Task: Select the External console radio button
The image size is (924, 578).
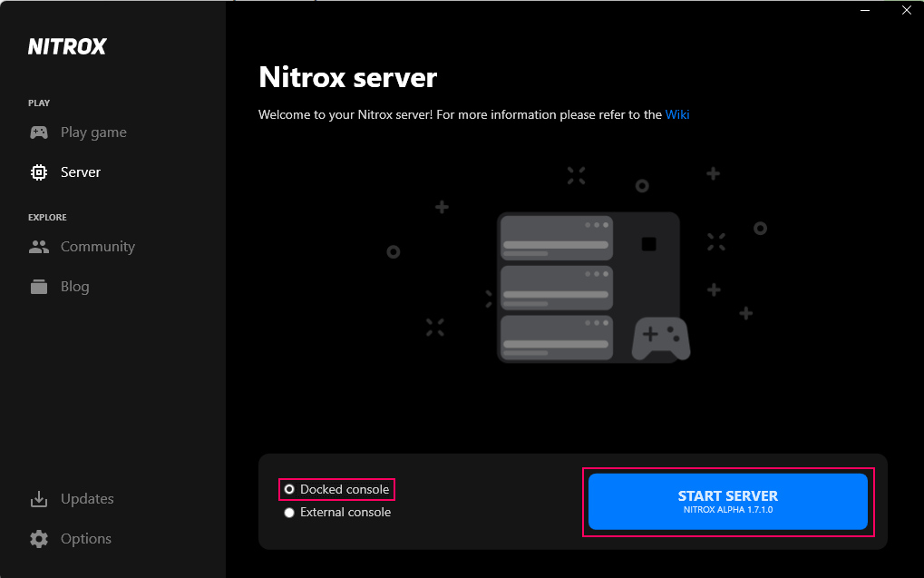Action: click(x=289, y=513)
